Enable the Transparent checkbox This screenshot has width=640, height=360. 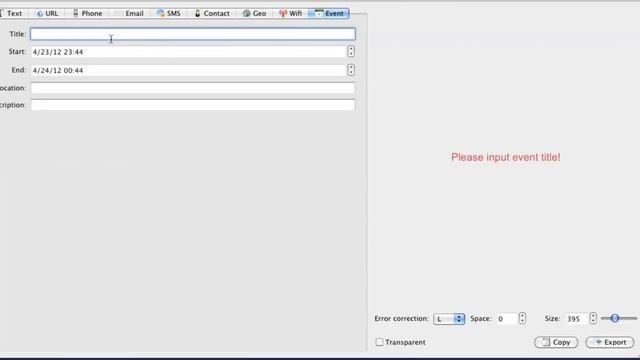380,342
